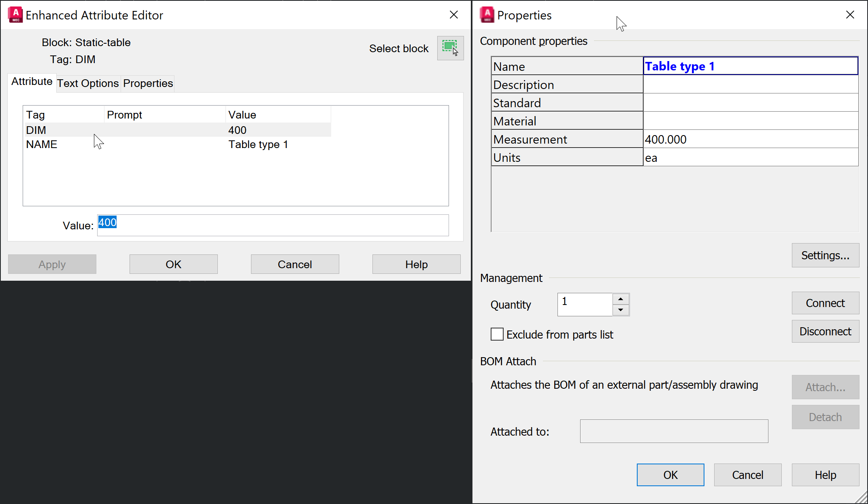
Task: Click the Measurement value field showing 400.000
Action: [x=729, y=139]
